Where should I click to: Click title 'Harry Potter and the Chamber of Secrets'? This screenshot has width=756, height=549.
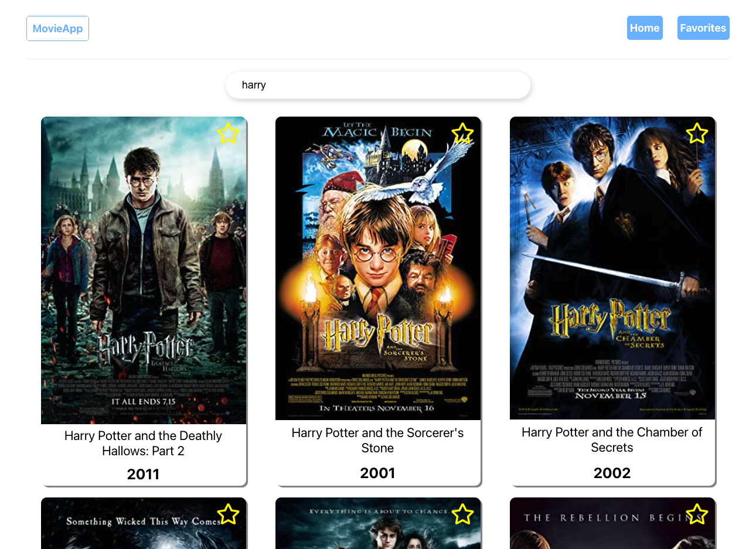point(612,440)
